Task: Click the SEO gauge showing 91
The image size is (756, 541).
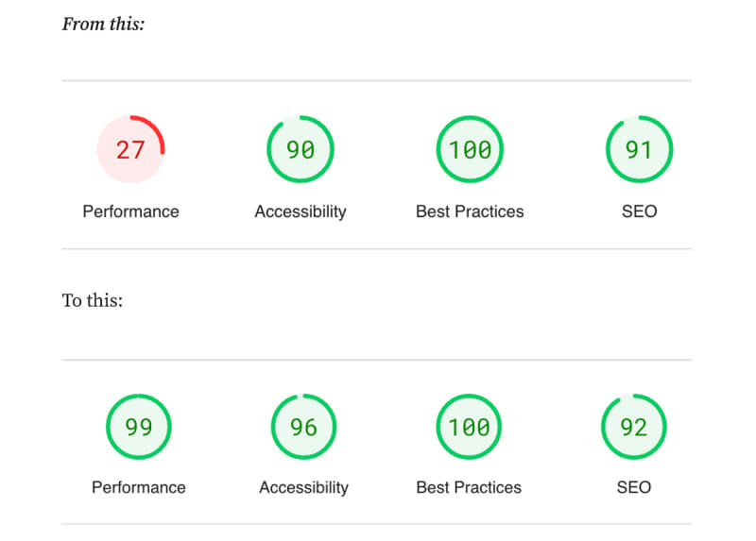Action: (639, 149)
